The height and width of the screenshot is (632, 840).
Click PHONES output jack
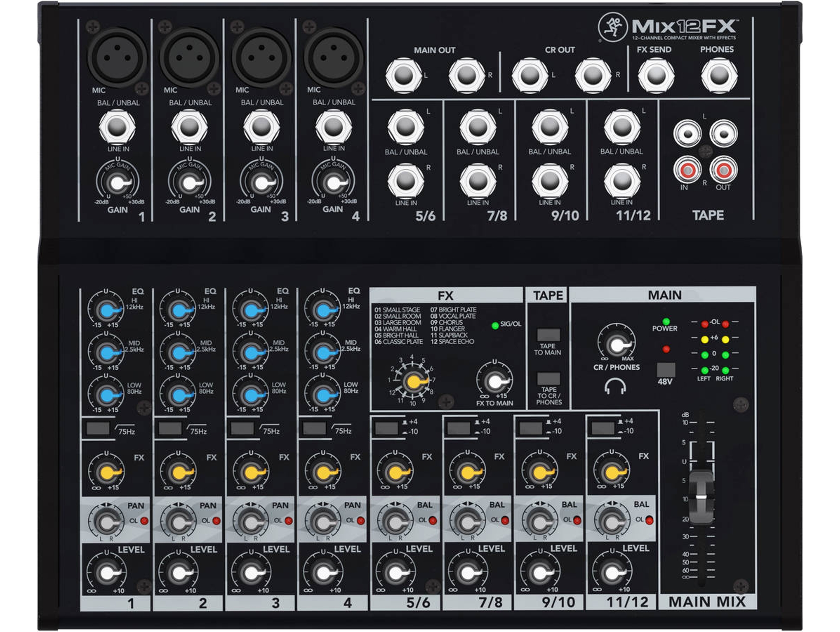(719, 75)
